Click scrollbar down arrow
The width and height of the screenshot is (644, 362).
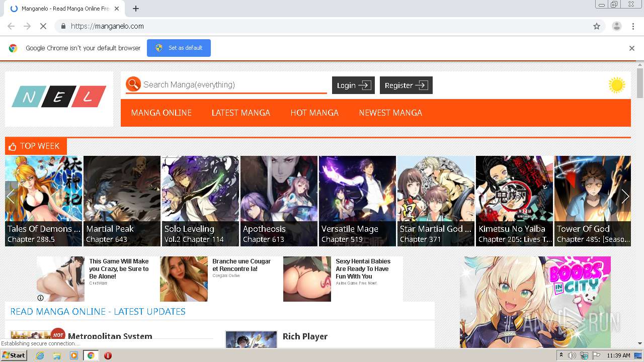click(640, 344)
